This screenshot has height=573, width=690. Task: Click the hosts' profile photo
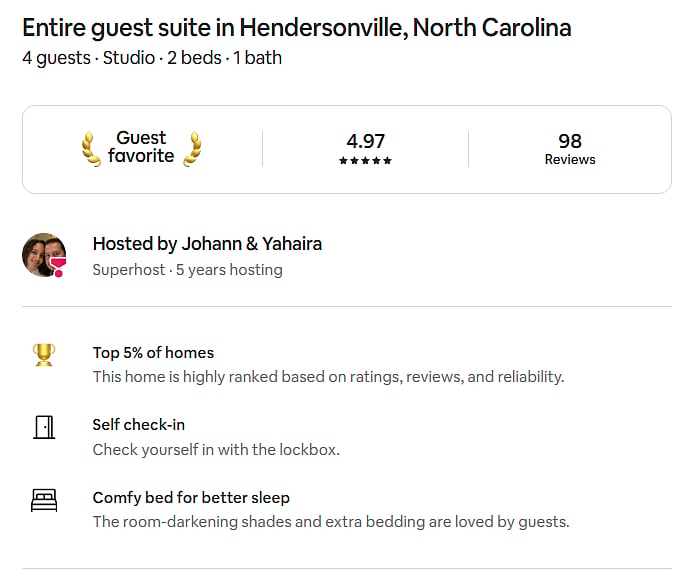44,255
